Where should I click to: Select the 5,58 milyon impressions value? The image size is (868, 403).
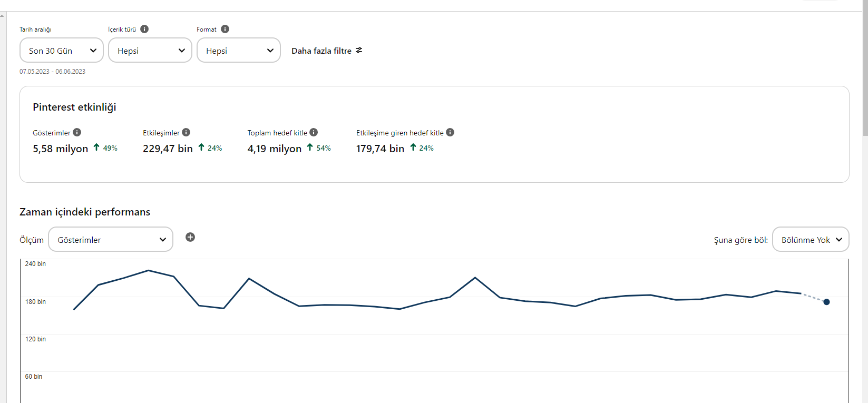tap(61, 149)
